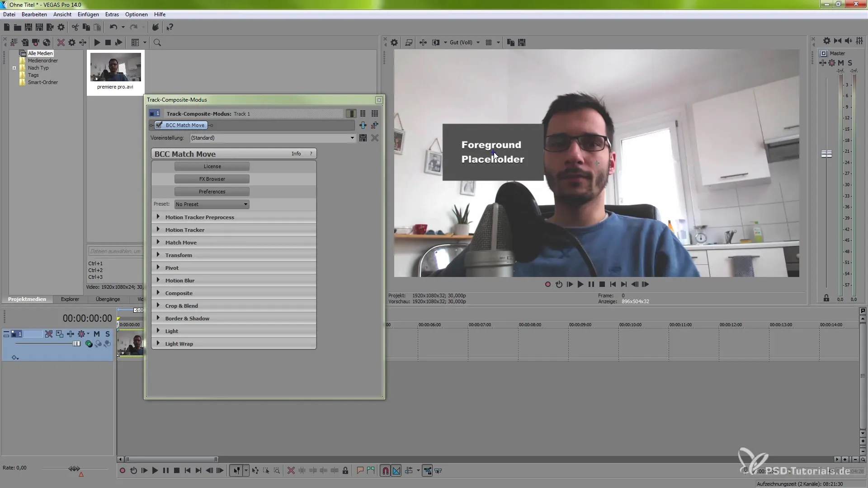This screenshot has height=488, width=868.
Task: Click the Preferences button
Action: pyautogui.click(x=212, y=192)
